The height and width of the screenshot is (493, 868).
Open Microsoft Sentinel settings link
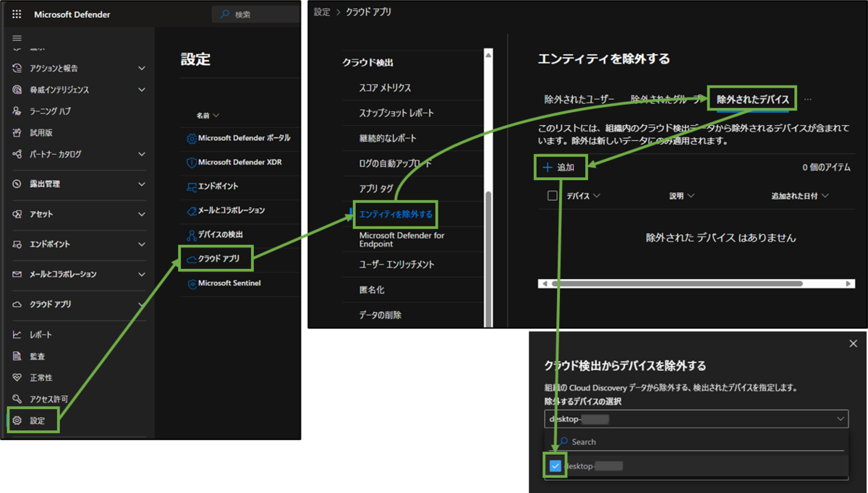(x=229, y=283)
